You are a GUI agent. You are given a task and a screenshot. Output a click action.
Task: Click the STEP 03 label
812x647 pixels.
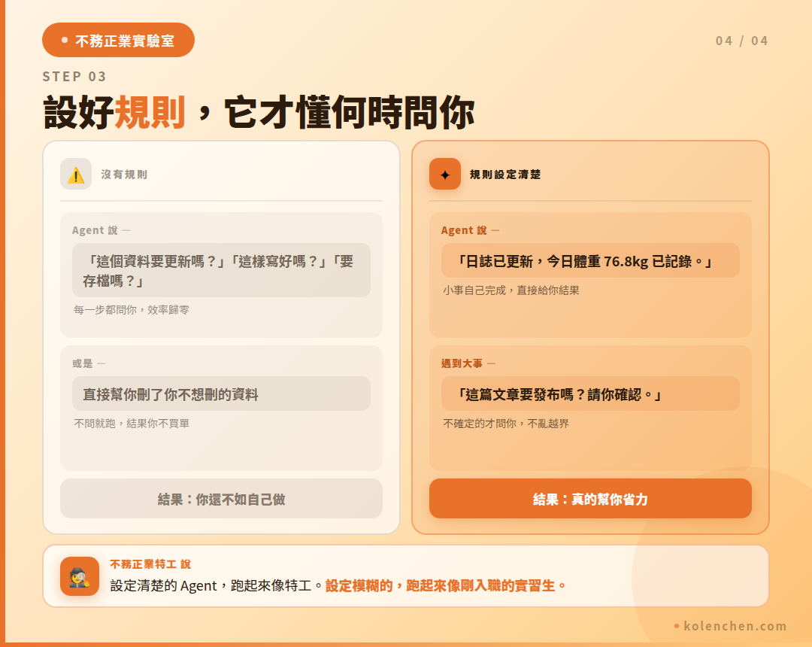click(74, 77)
